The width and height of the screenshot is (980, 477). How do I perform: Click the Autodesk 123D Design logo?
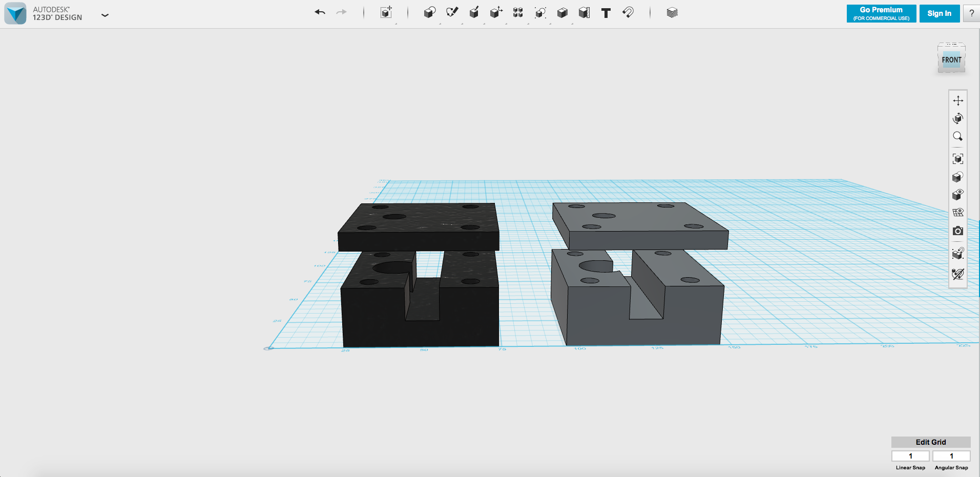15,14
